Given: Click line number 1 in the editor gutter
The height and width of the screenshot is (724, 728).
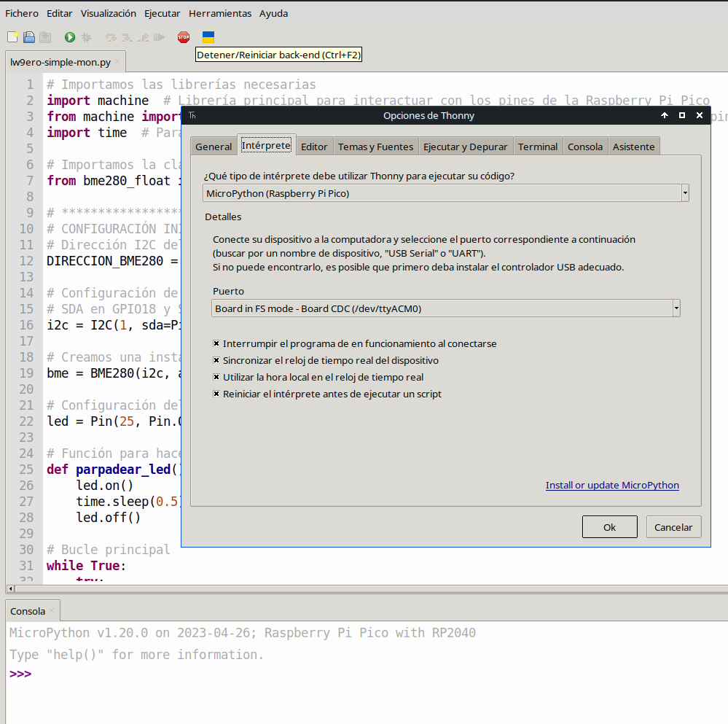Looking at the screenshot, I should point(30,85).
